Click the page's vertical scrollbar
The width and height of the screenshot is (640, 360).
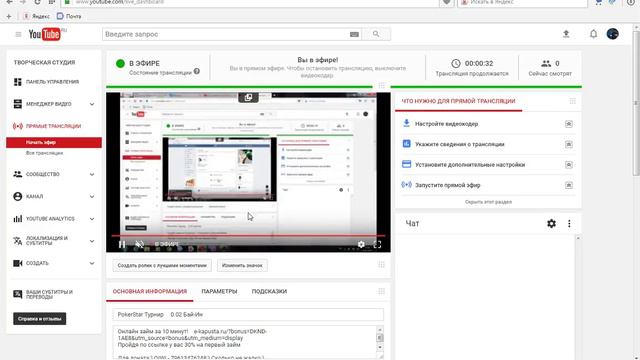pyautogui.click(x=636, y=102)
